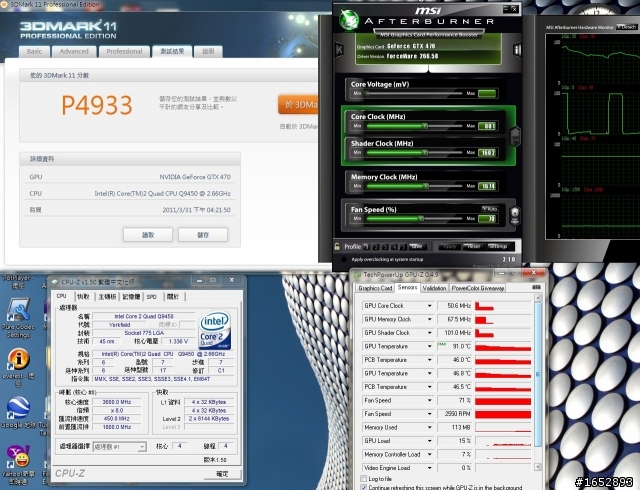Image resolution: width=640 pixels, height=490 pixels.
Task: Open the Graphics Card tab in GPU-Z
Action: tap(375, 288)
